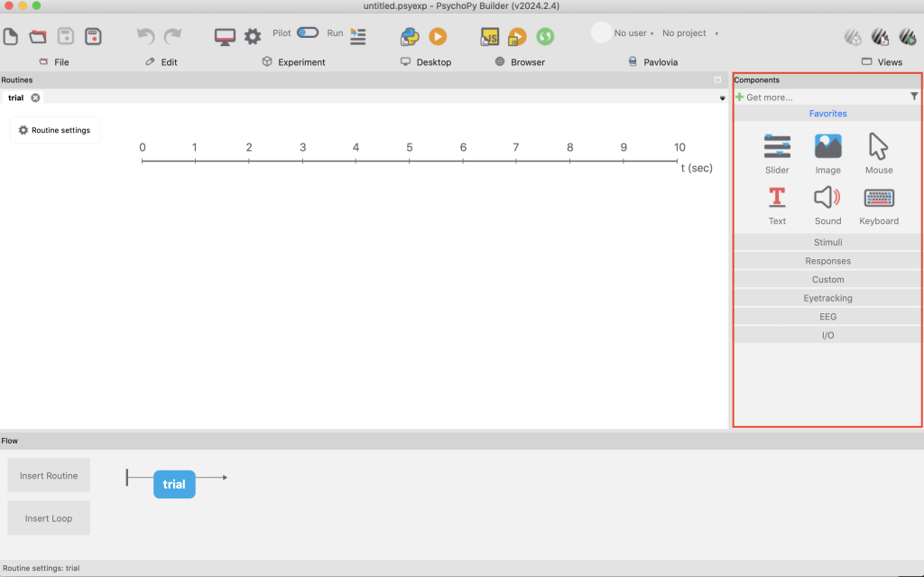The image size is (924, 577).
Task: Compile experiment to Python script
Action: [x=410, y=36]
